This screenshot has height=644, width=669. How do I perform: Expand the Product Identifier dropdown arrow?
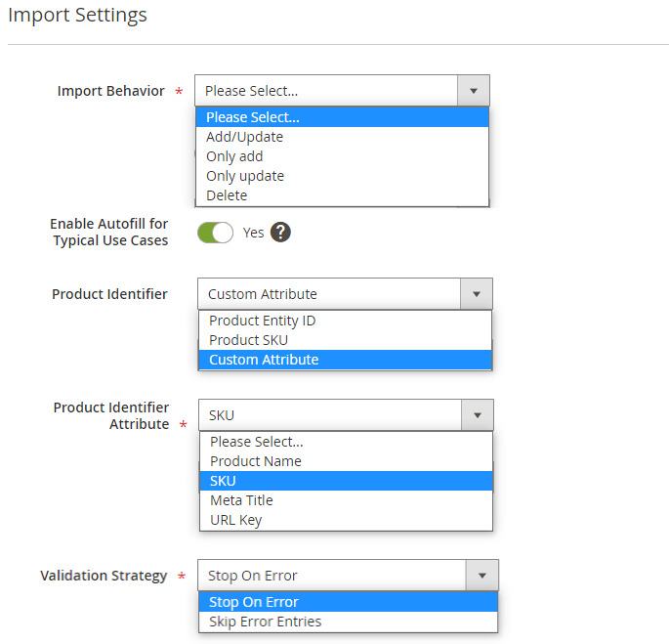pyautogui.click(x=477, y=294)
